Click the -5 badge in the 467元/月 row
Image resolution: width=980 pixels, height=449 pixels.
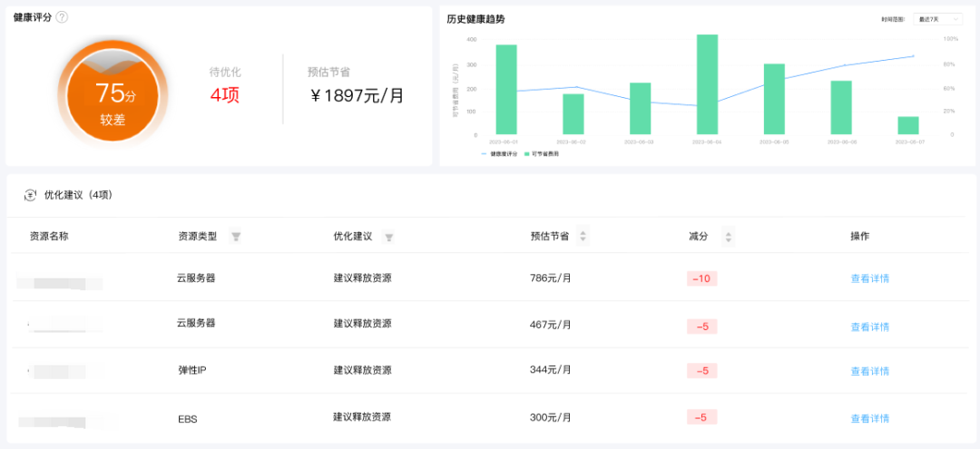coord(701,327)
